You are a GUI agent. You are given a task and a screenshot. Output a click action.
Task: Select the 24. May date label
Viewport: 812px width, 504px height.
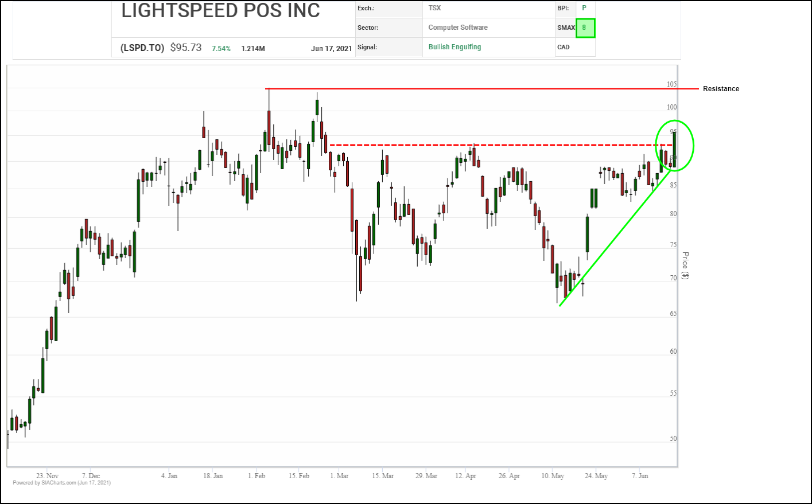[x=596, y=476]
